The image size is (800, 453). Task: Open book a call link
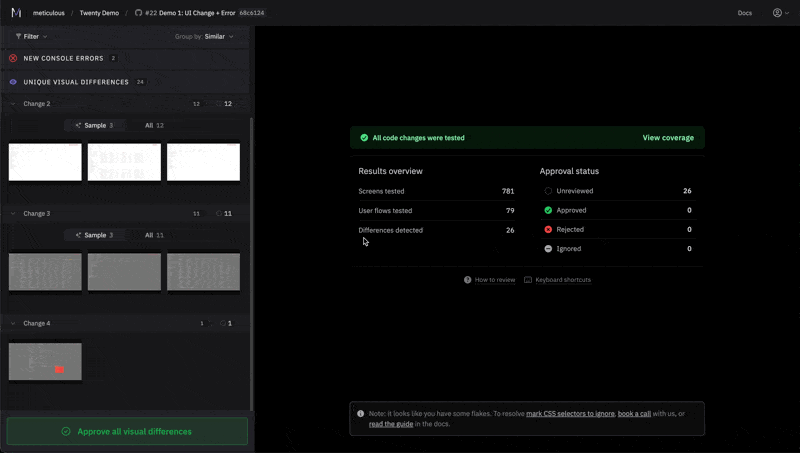click(634, 414)
